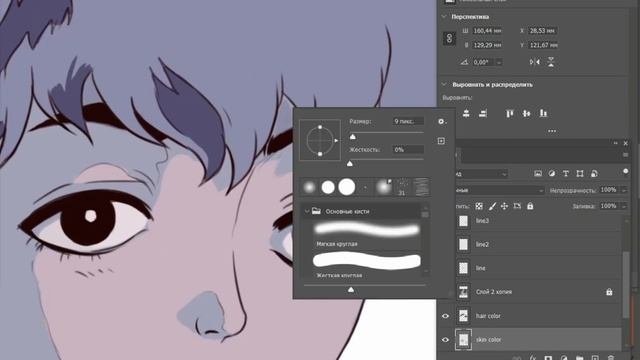This screenshot has width=640, height=360.
Task: Click the brush size slider handle
Action: pyautogui.click(x=353, y=137)
